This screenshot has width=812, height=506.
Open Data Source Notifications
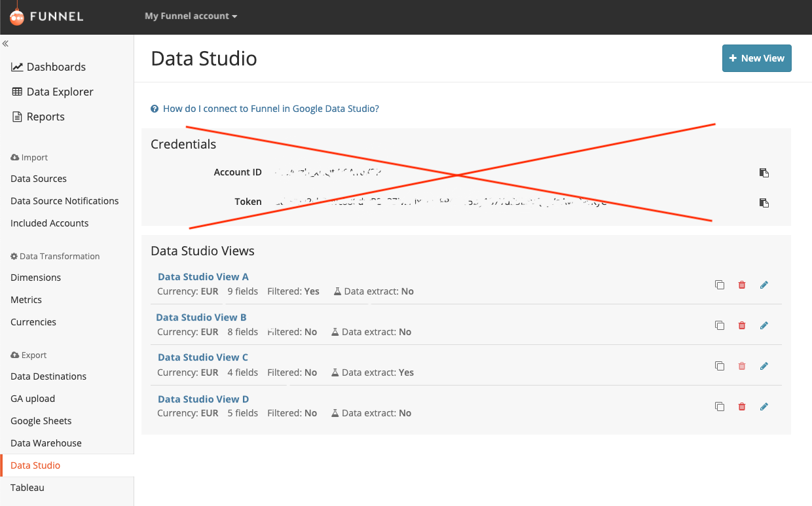coord(65,201)
